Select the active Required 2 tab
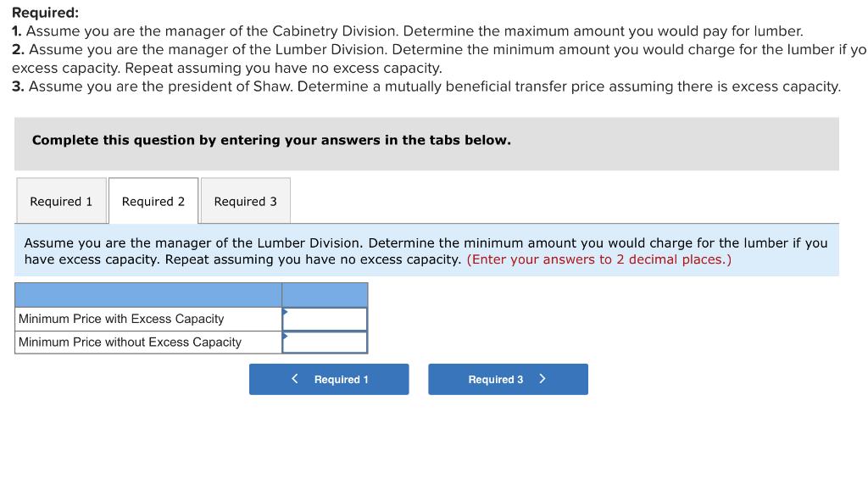868x501 pixels. tap(153, 201)
